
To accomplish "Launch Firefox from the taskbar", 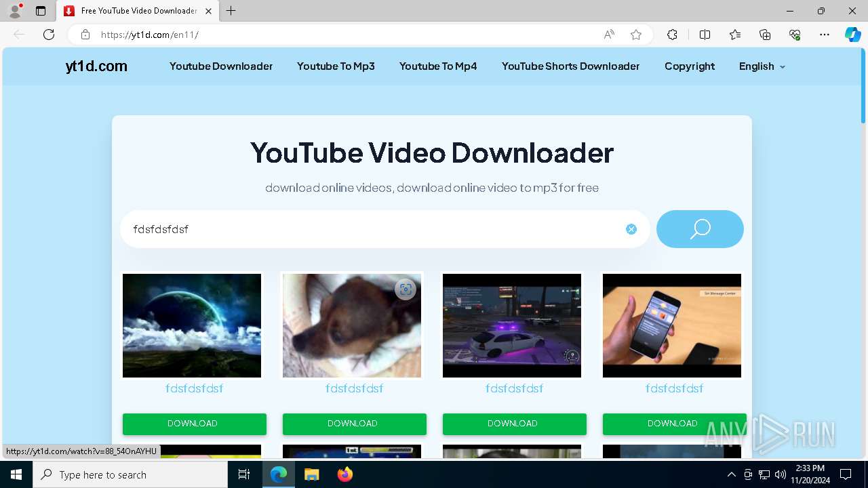I will tap(344, 474).
